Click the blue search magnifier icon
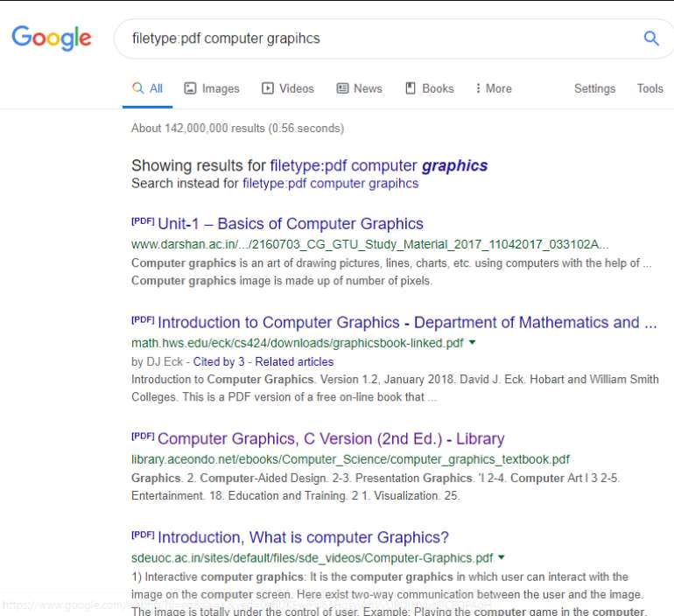The height and width of the screenshot is (616, 674). [x=650, y=38]
